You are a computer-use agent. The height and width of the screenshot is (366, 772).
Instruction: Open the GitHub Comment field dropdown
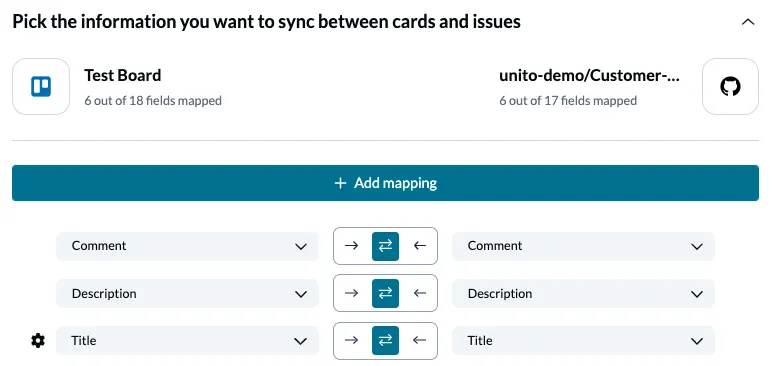[583, 246]
